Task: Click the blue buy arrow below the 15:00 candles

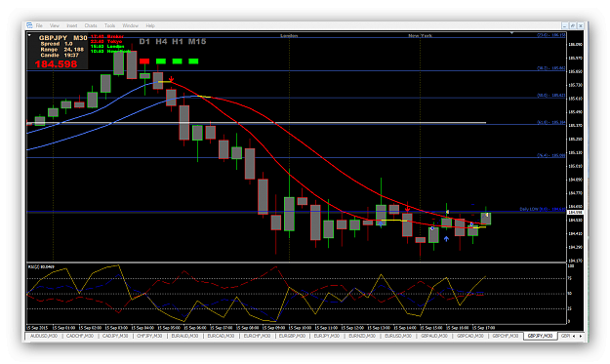Action: (446, 239)
